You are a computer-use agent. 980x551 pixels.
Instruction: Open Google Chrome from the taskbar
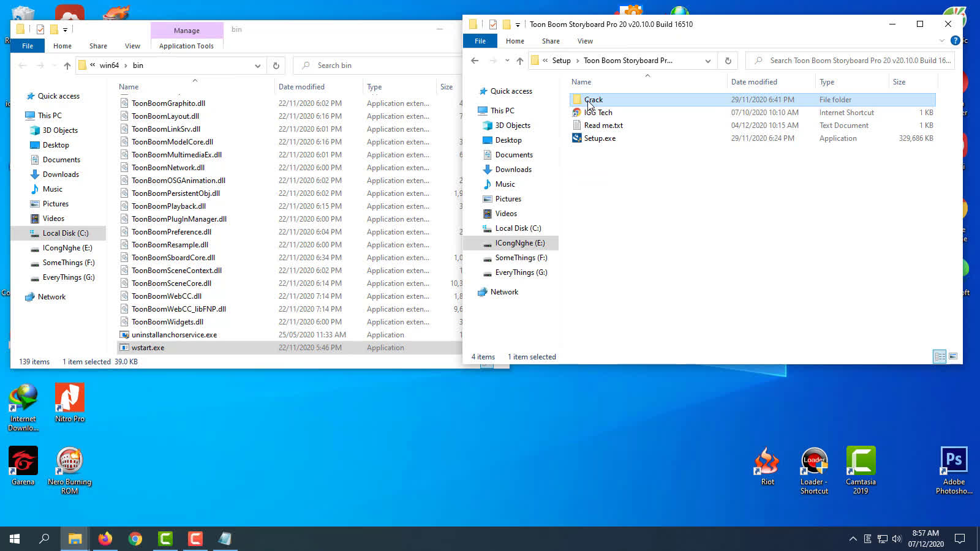click(135, 539)
